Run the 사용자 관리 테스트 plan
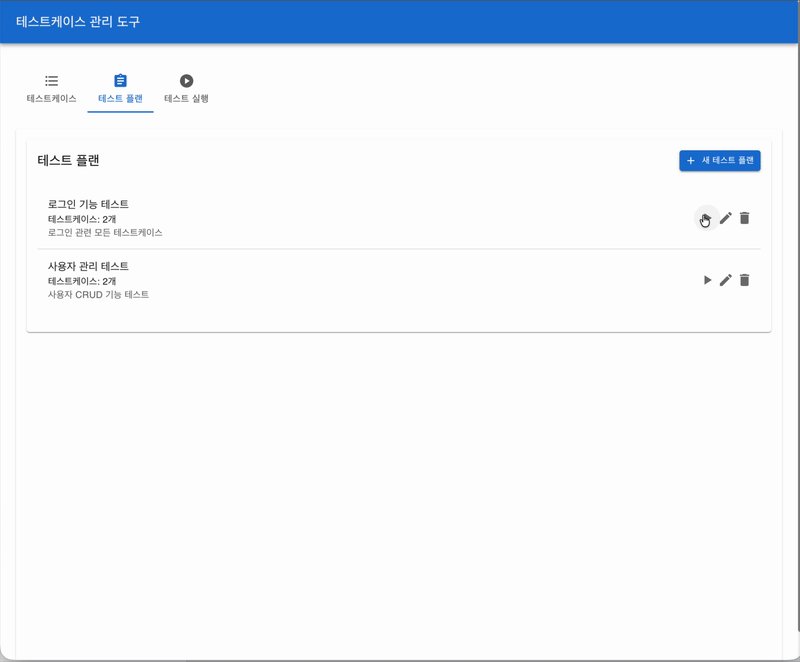Image resolution: width=800 pixels, height=662 pixels. point(706,280)
